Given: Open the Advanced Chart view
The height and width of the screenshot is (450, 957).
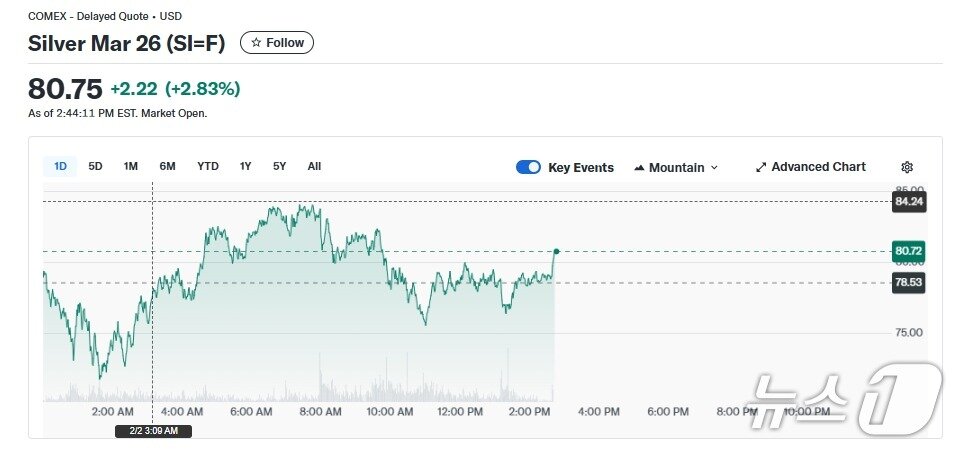Looking at the screenshot, I should click(818, 167).
